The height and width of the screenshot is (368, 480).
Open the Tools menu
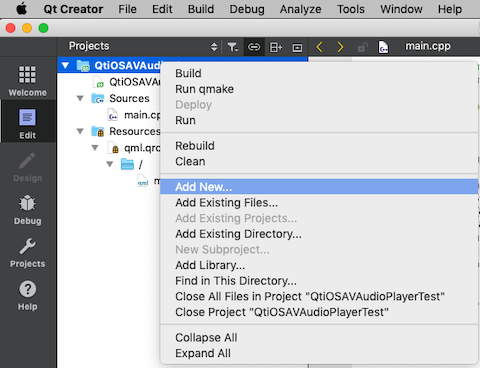[x=351, y=9]
